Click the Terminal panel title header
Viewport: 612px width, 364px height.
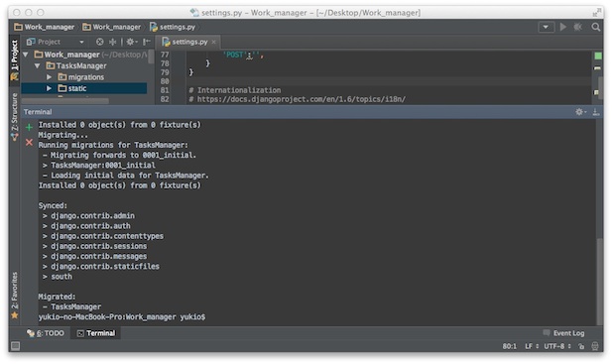tap(38, 112)
